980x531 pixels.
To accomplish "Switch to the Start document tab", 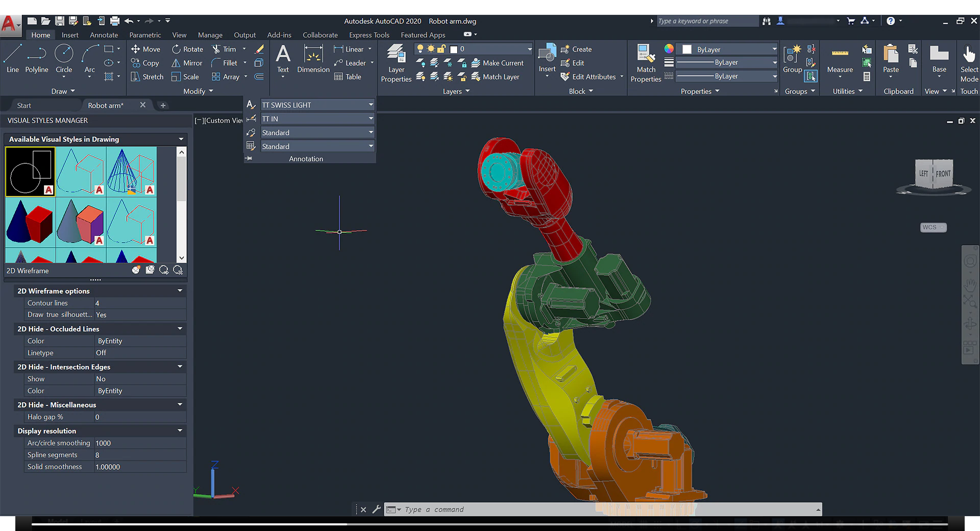I will pos(24,105).
